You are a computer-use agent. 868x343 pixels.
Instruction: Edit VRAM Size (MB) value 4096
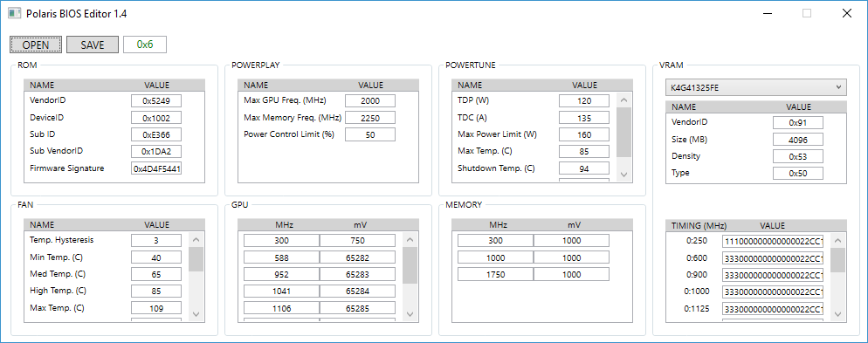click(x=797, y=140)
